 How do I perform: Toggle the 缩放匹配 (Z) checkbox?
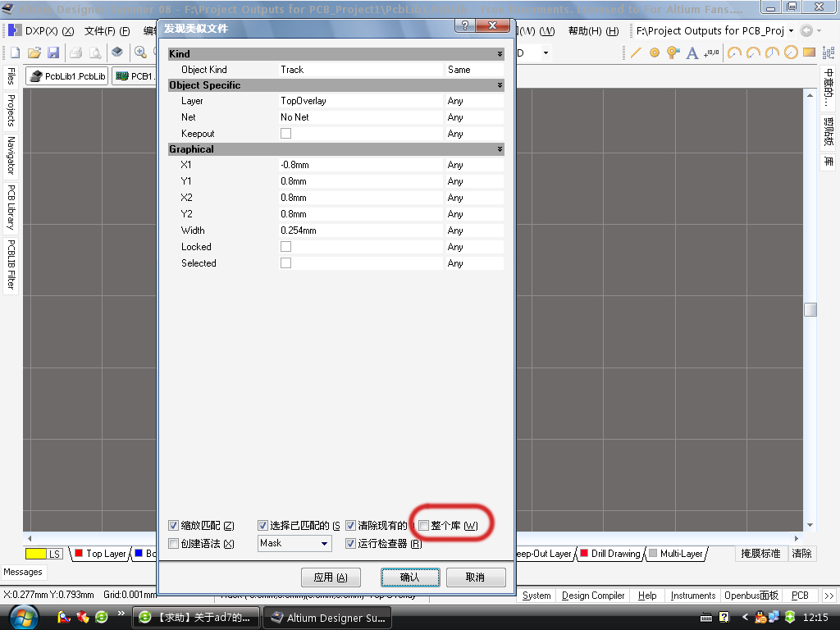point(174,526)
